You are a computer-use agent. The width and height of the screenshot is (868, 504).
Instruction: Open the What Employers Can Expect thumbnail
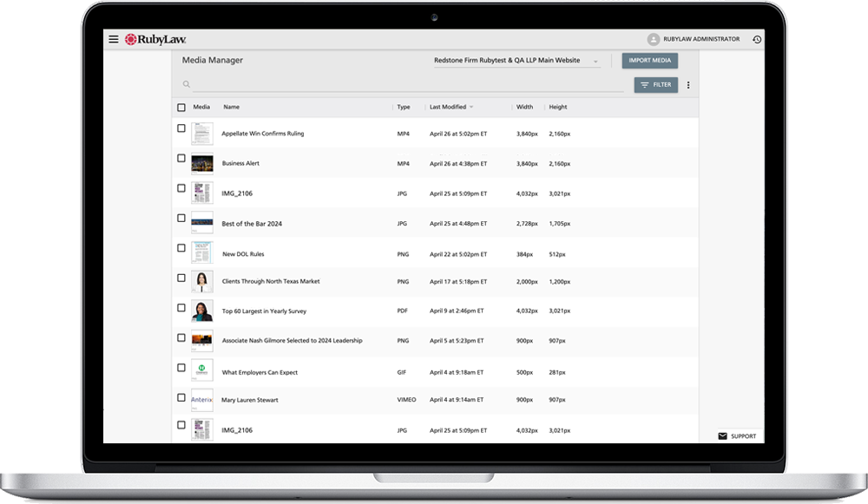coord(202,370)
